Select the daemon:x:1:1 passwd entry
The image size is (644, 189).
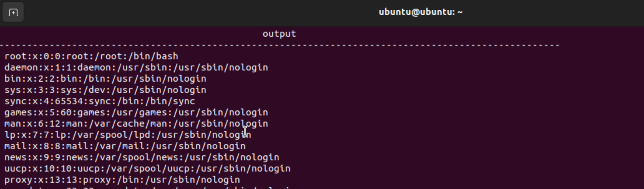coord(136,68)
